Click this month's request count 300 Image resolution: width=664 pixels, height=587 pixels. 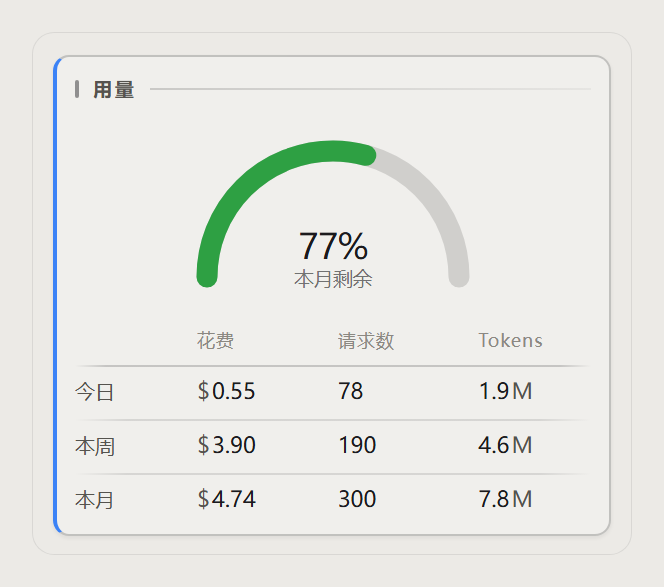357,498
